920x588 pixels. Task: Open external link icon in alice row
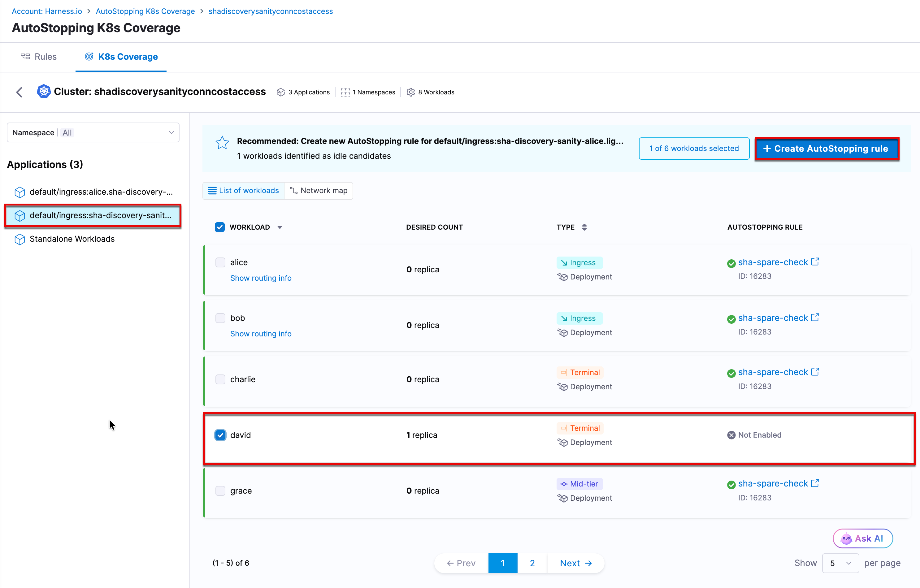tap(815, 262)
